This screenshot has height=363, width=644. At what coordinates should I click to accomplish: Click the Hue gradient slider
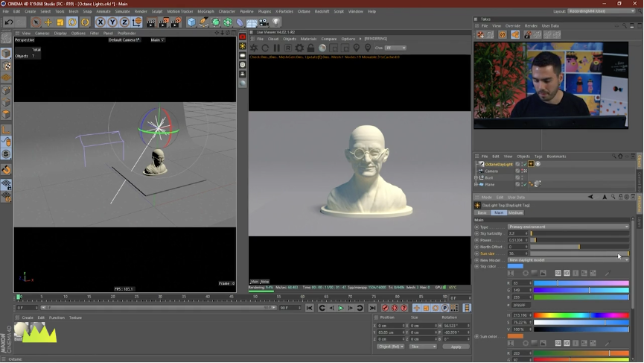pyautogui.click(x=581, y=315)
